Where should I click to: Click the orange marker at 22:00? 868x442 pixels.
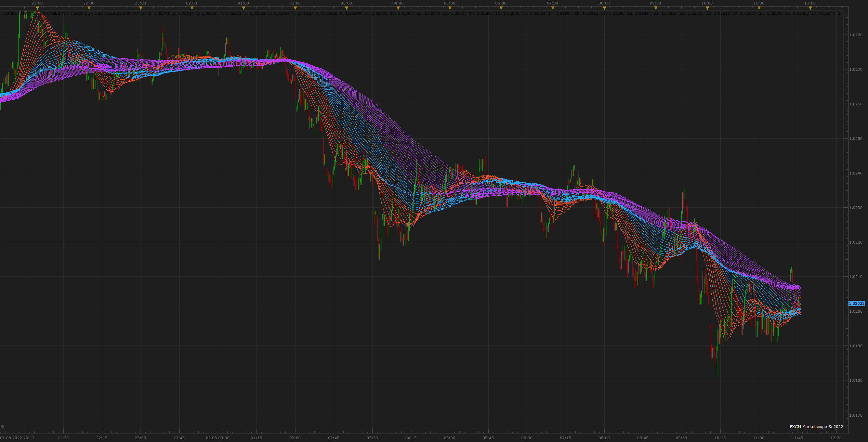(89, 8)
